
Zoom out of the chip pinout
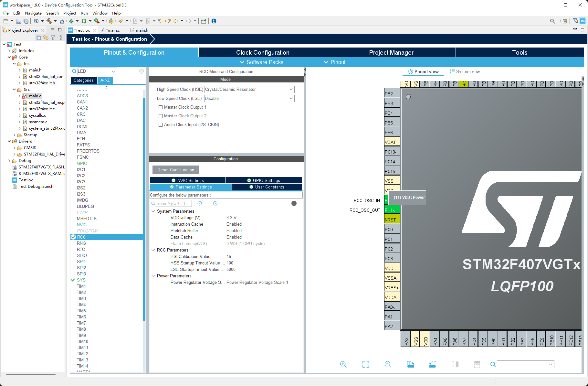[x=388, y=364]
